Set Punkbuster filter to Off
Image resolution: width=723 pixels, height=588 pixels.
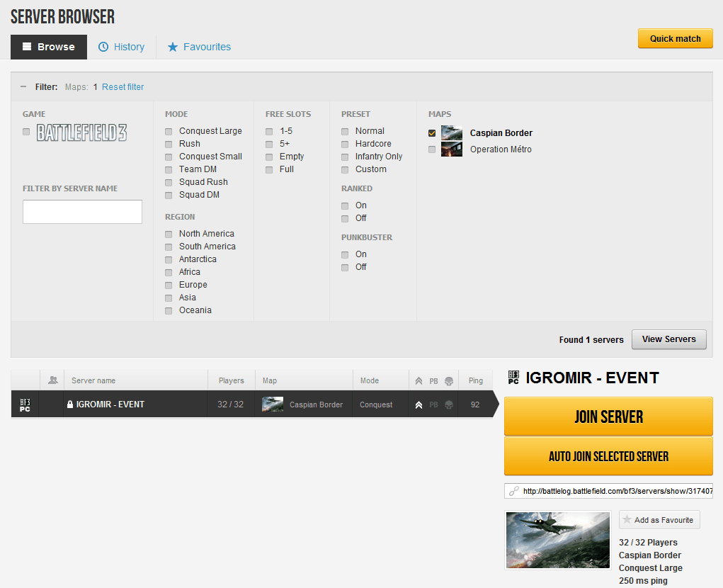(x=345, y=268)
